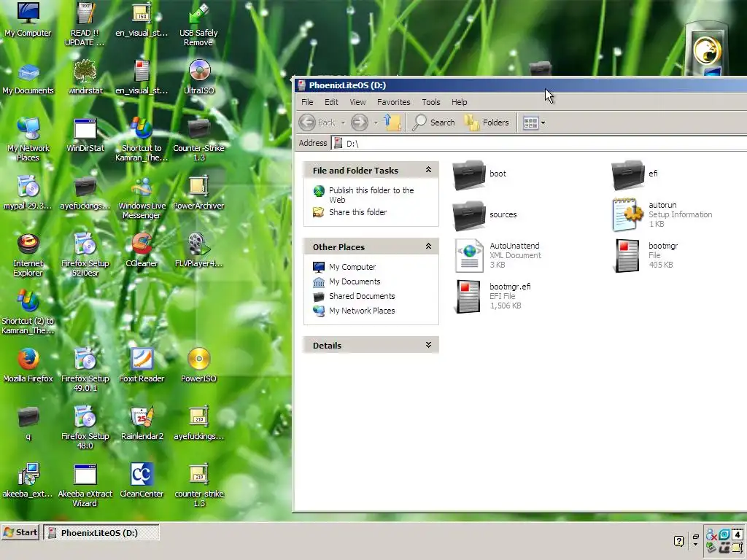Click the Start button
Screen dimensions: 747x560
(20, 532)
